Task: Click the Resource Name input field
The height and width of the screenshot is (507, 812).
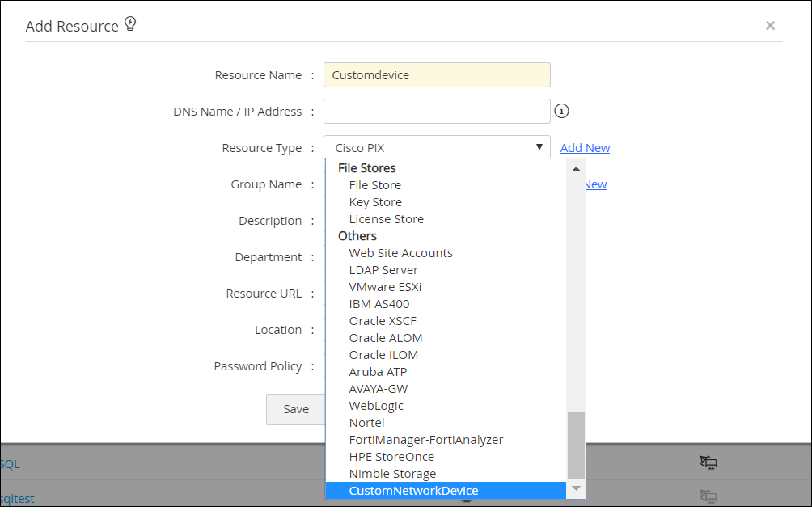Action: (x=437, y=75)
